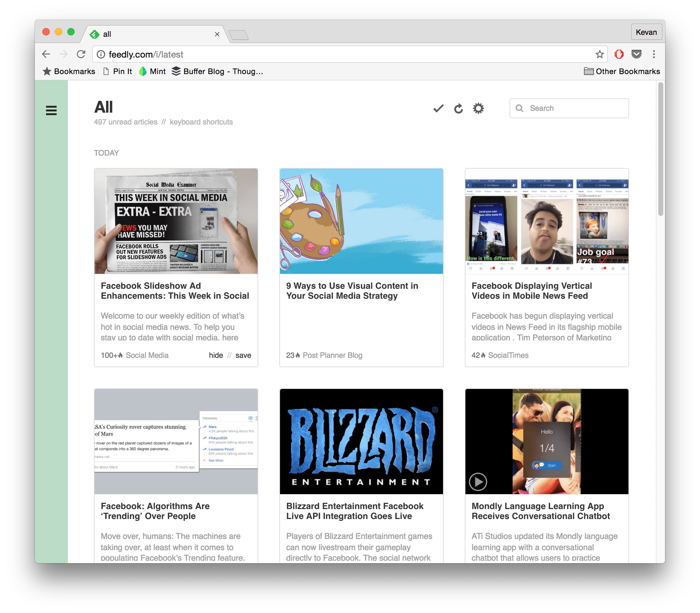Open 'Blizzard Entertainment Facebook Live API' headline
The image size is (700, 613).
click(355, 511)
